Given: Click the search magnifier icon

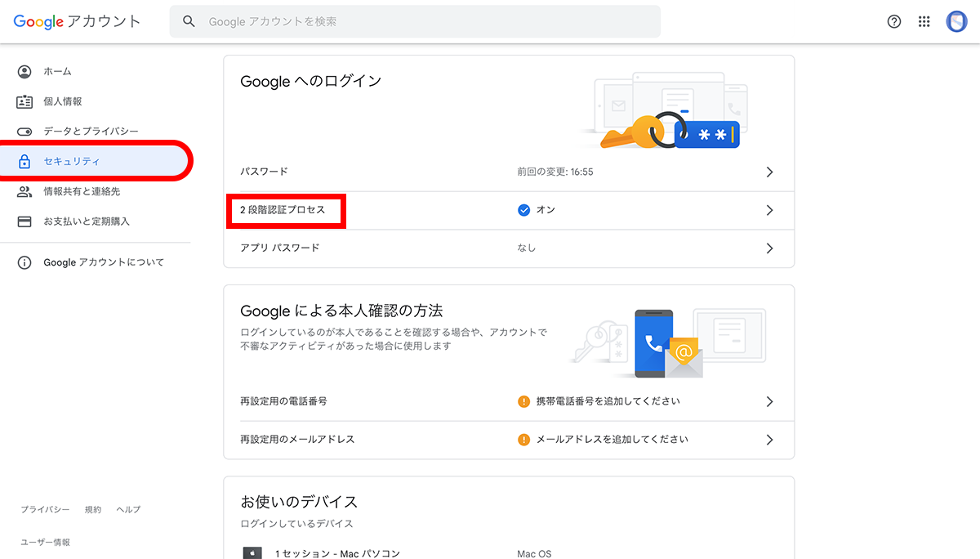Looking at the screenshot, I should [x=189, y=21].
